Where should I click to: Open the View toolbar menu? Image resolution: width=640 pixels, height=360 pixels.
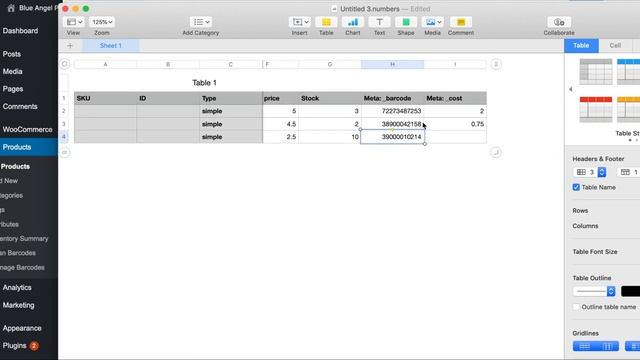pos(74,22)
